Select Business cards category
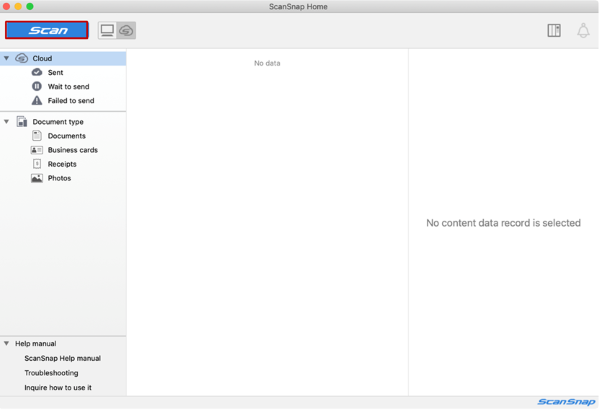The height and width of the screenshot is (410, 600). (73, 150)
